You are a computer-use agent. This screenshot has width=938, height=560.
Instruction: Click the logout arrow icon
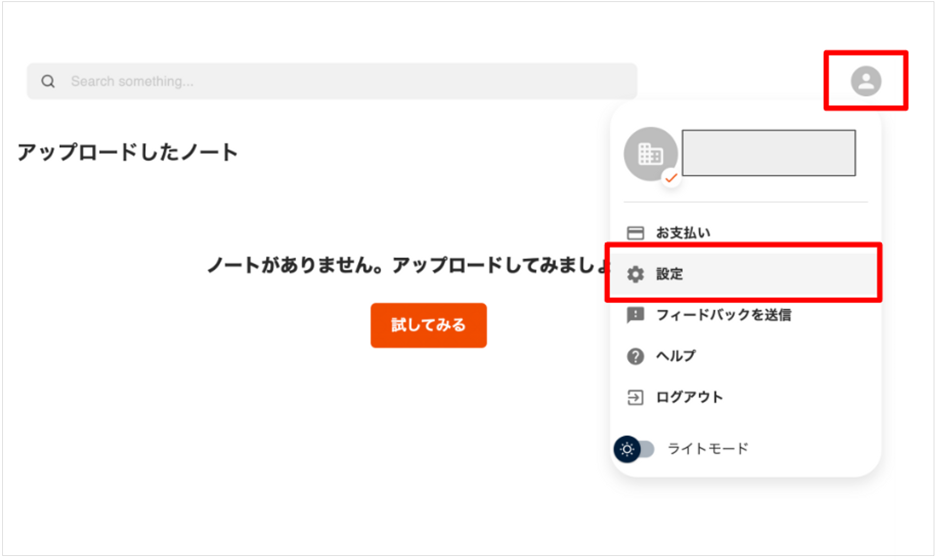635,397
